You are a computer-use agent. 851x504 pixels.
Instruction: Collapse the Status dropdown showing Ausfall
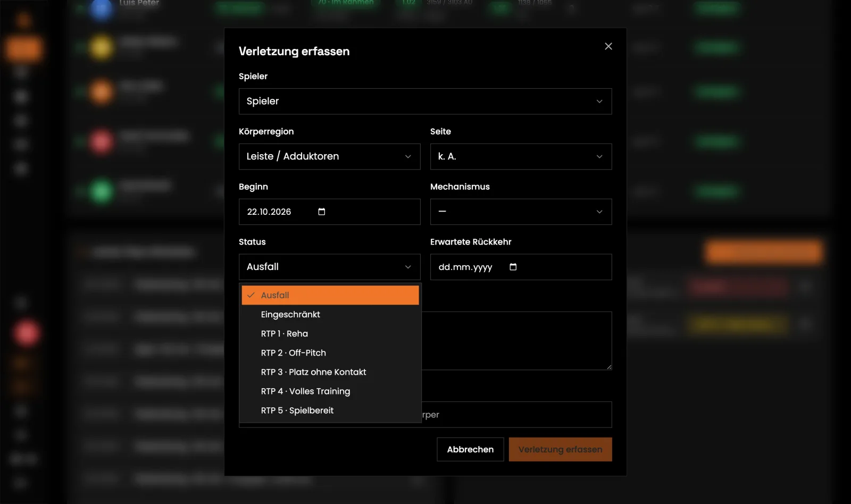click(329, 267)
